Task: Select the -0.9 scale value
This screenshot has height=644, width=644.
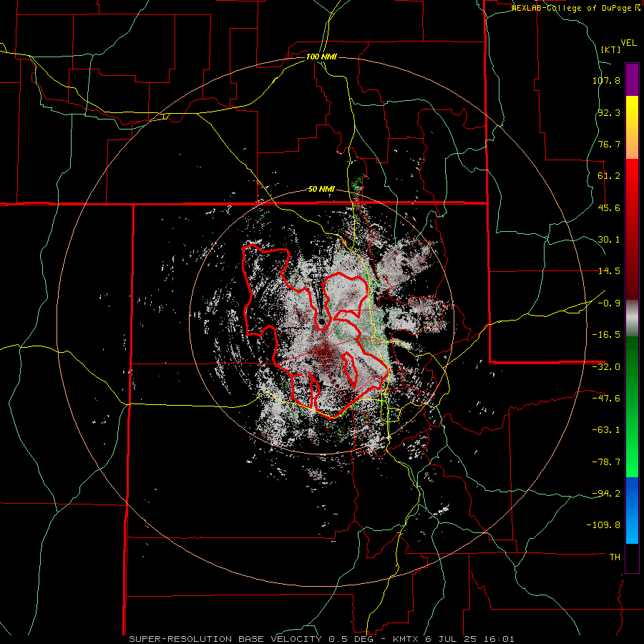Action: point(609,303)
